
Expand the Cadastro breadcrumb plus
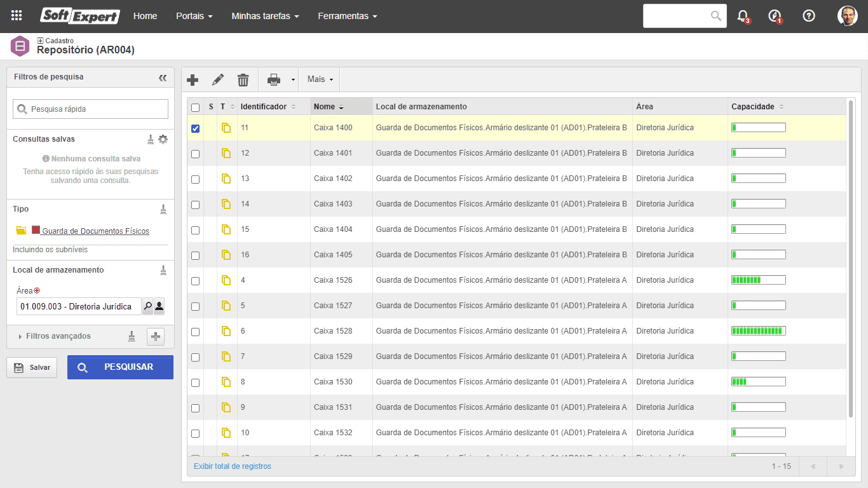[x=40, y=41]
